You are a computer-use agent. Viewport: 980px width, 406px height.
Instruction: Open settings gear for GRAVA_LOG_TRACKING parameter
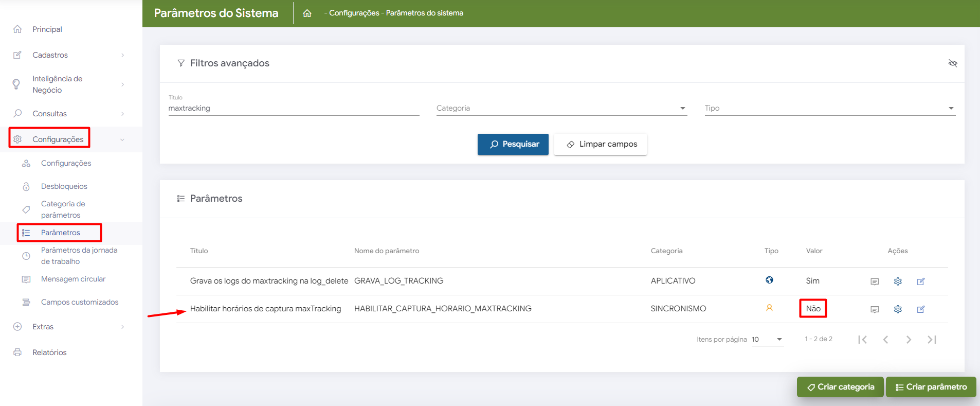click(x=897, y=281)
